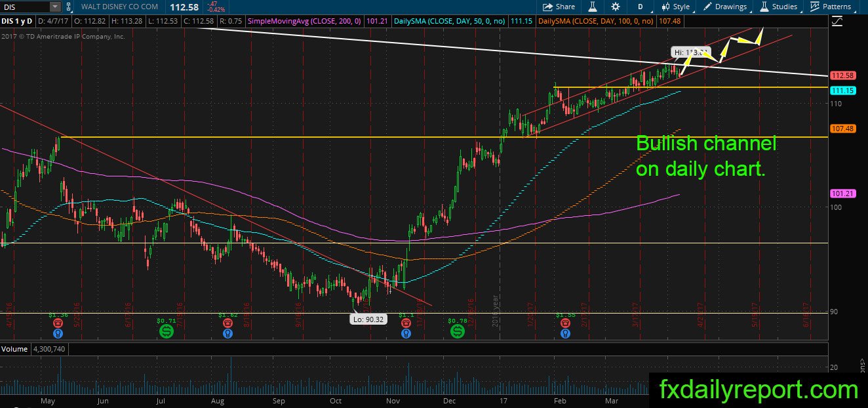Open the flask product depth icon

click(593, 7)
